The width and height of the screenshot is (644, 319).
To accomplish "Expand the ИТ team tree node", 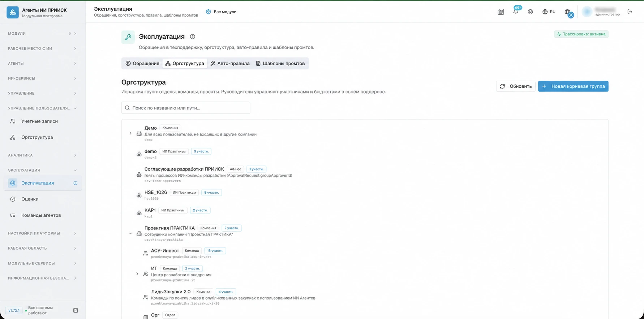I will 137,274.
